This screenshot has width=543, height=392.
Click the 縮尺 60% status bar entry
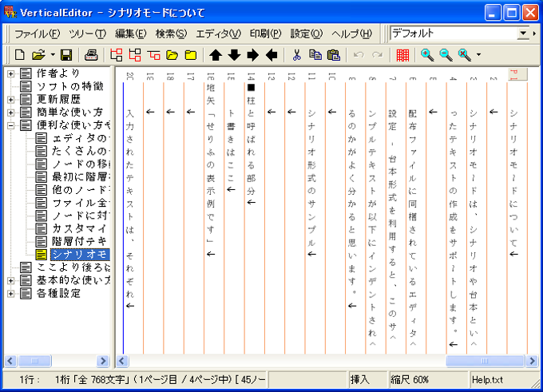click(410, 380)
